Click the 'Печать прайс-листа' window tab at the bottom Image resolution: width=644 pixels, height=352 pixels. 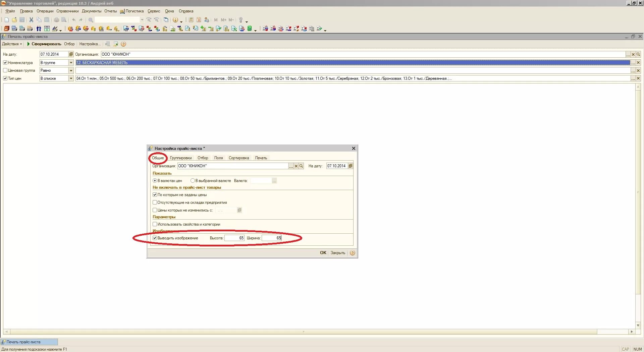[29, 342]
